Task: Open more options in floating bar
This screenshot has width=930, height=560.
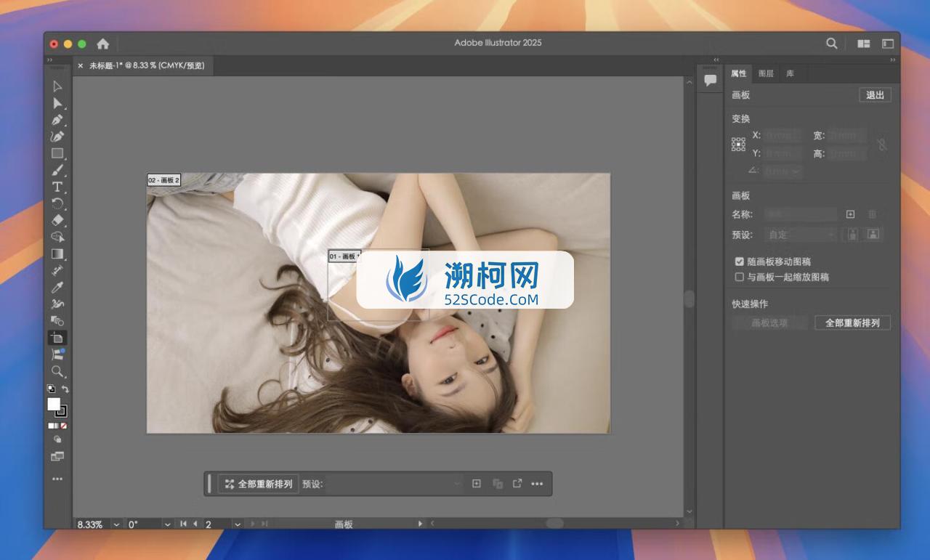Action: 537,484
